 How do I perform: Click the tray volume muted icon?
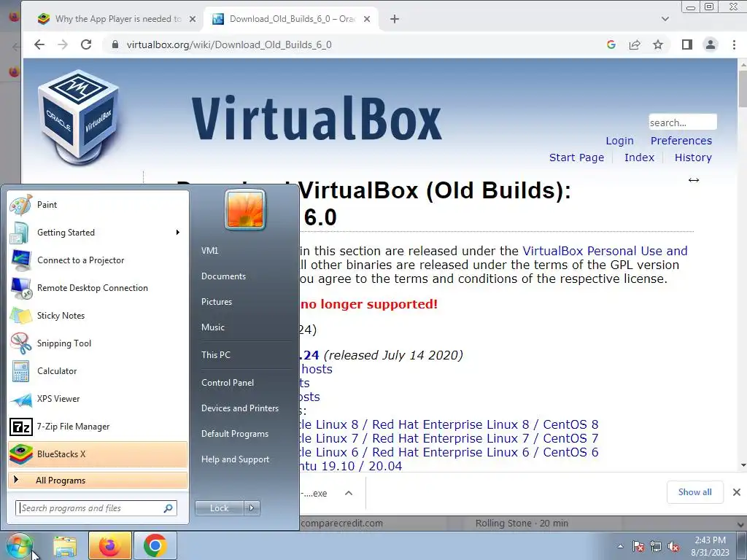[x=673, y=547]
